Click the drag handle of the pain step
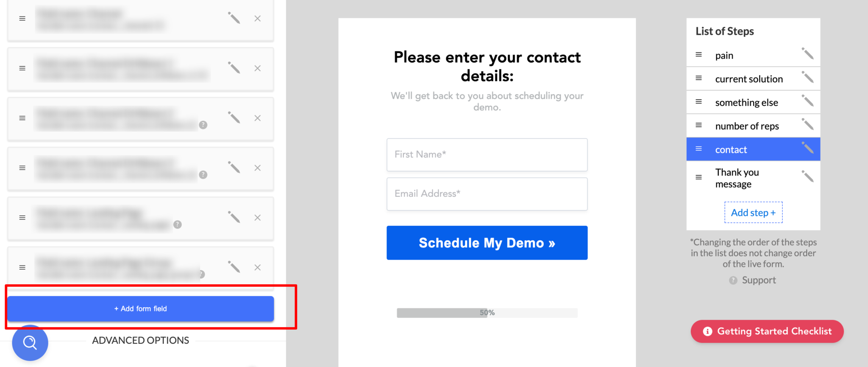Screen dimensions: 868x367 pyautogui.click(x=699, y=55)
